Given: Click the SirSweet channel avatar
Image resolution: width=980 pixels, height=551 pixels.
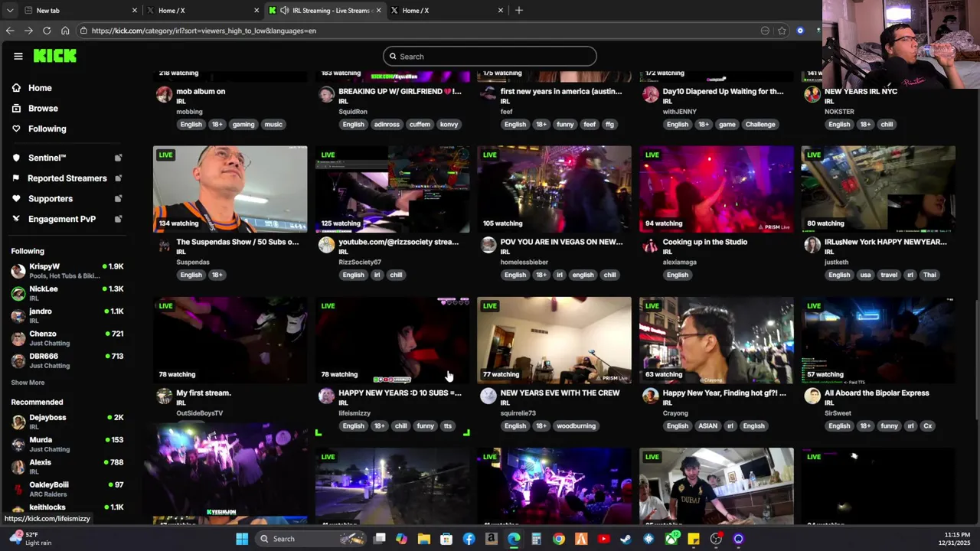Looking at the screenshot, I should click(x=812, y=396).
